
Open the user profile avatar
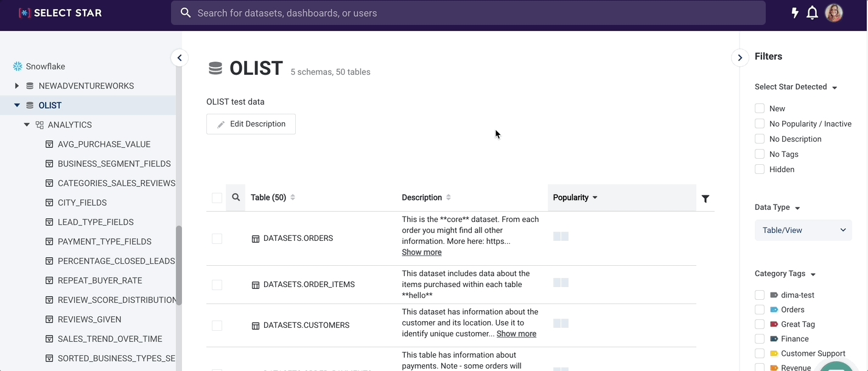tap(833, 13)
